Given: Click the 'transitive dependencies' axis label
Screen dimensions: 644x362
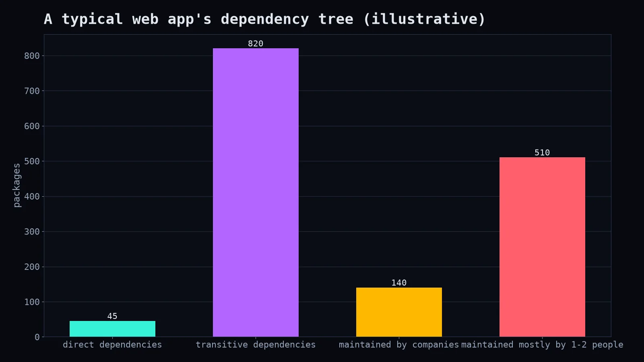Looking at the screenshot, I should 256,345.
